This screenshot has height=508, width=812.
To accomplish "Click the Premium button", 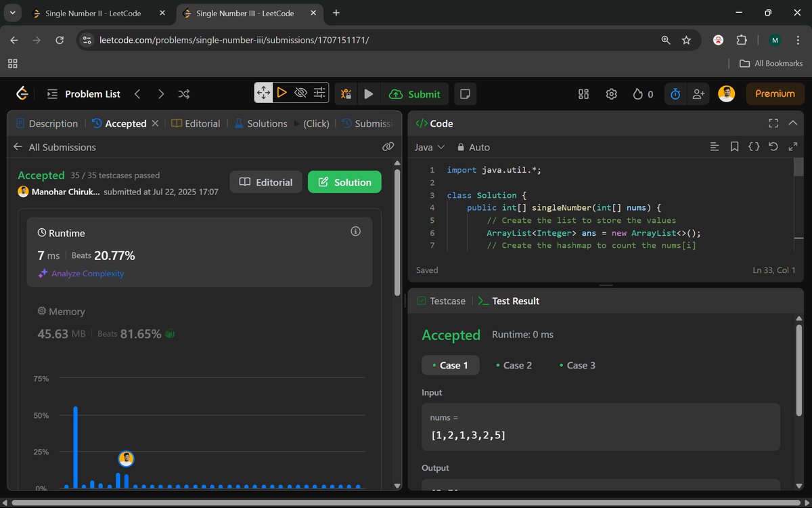I will pos(775,94).
